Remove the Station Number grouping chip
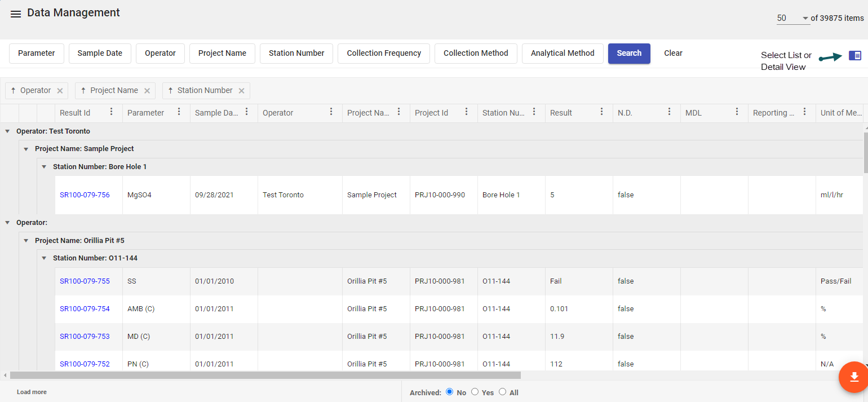Screen dimensions: 868x402 click(241, 91)
